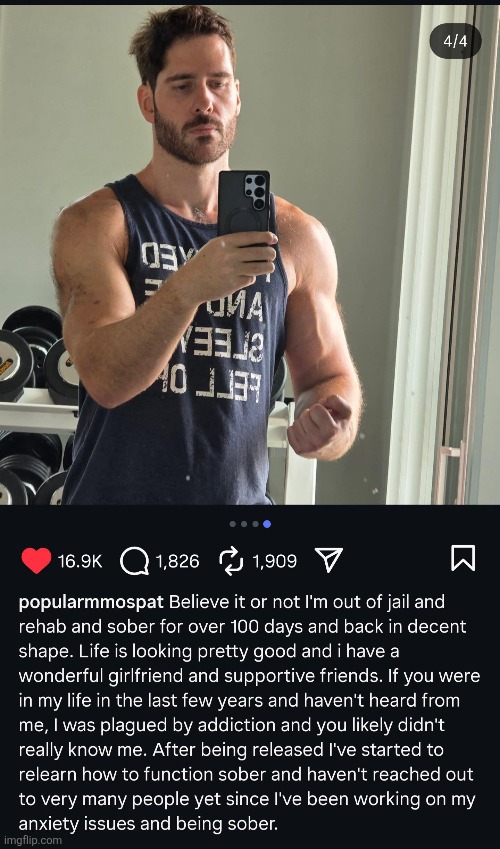Open the popularmmospat profile link
The image size is (500, 849).
[92, 603]
